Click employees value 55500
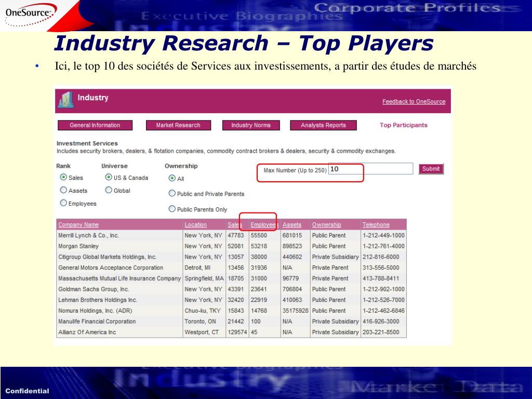The height and width of the screenshot is (399, 532). [x=259, y=235]
